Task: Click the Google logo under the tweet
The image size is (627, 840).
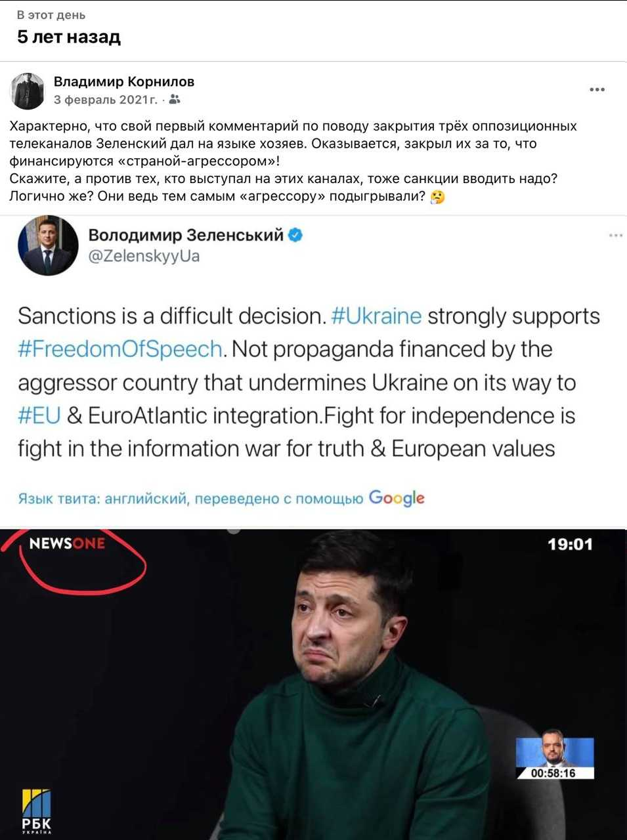Action: 397,498
